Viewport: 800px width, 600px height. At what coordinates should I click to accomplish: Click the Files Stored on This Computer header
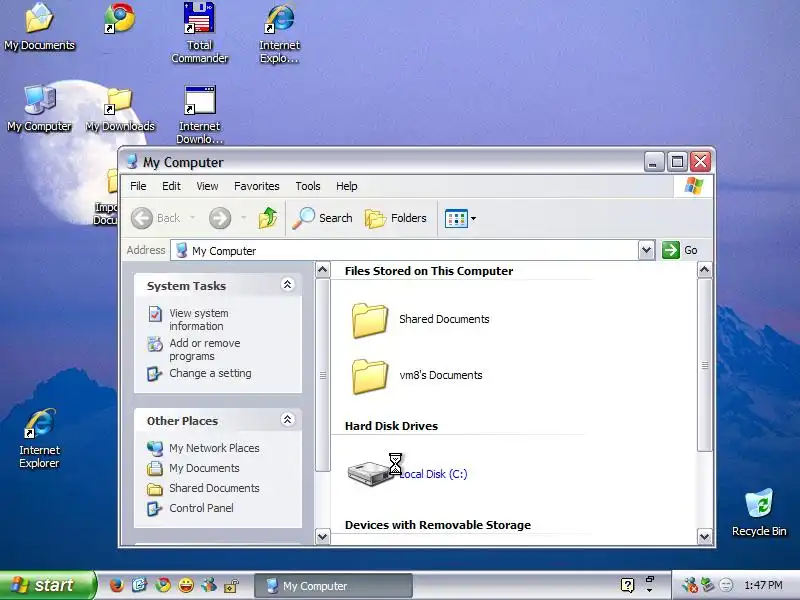429,271
